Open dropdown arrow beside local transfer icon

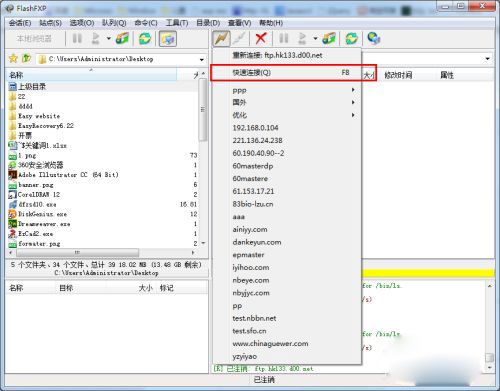click(x=109, y=39)
